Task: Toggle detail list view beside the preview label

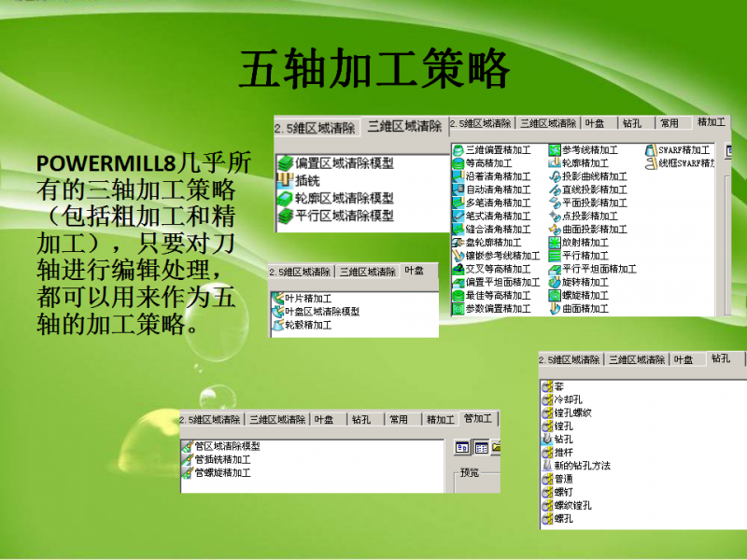Action: [x=480, y=448]
